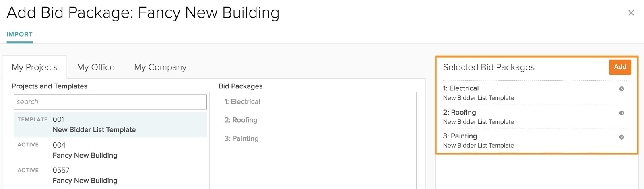Close the Add Bid Package dialog
Screen dimensions: 644x189
[x=631, y=13]
